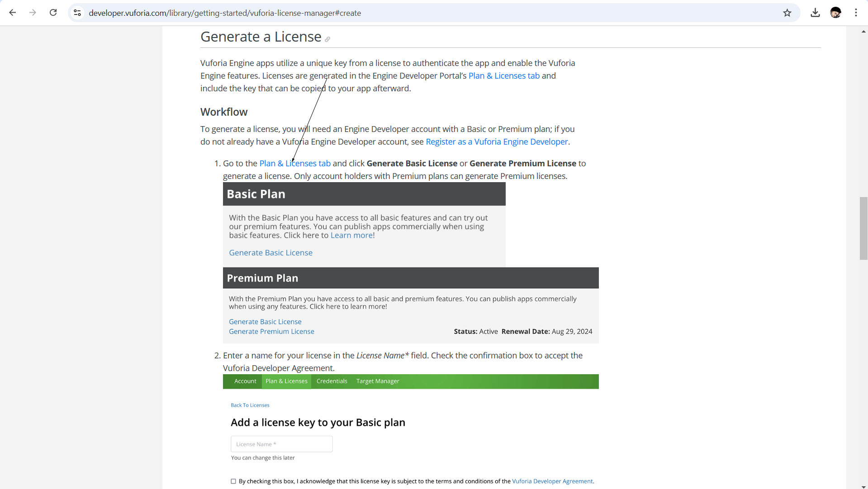Check the Vuforia Developer Agreement acknowledgment box
The width and height of the screenshot is (868, 489).
[x=233, y=481]
